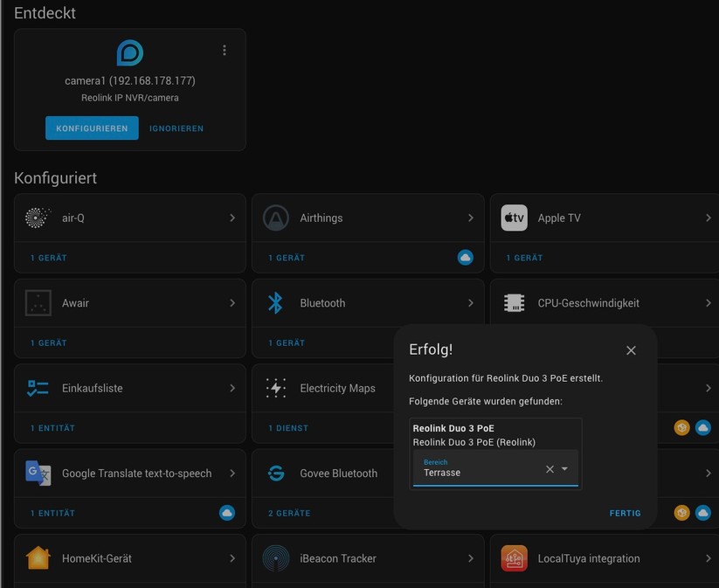Click the iBeacon Tracker integration icon
Viewport: 719px width, 588px height.
(275, 557)
